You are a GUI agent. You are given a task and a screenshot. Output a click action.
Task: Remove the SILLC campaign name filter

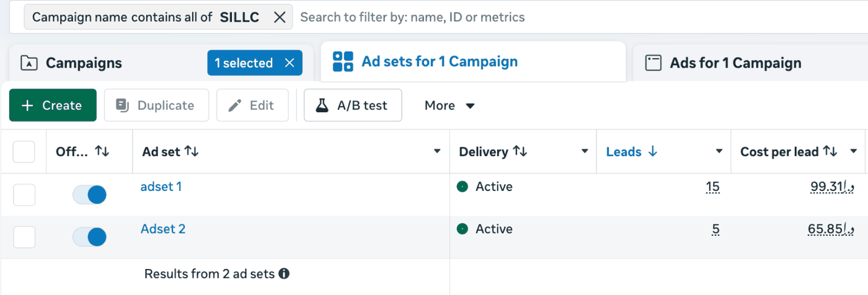click(x=280, y=17)
